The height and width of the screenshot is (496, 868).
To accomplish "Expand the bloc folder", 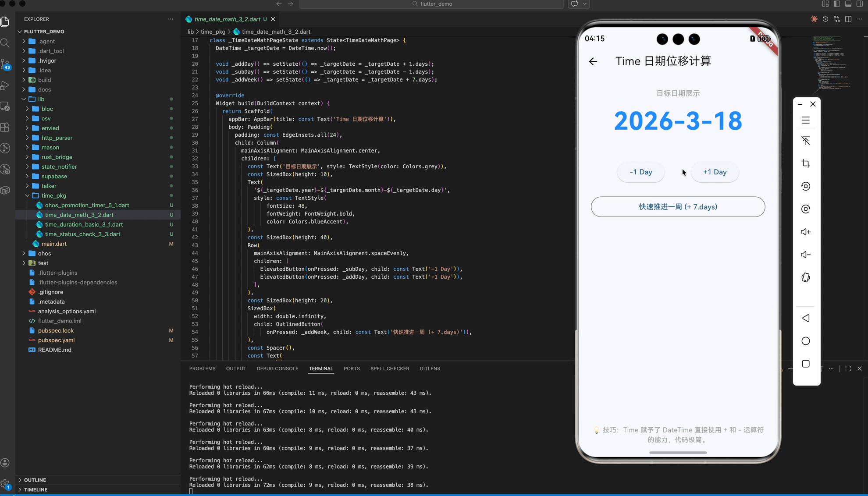I will [x=47, y=109].
